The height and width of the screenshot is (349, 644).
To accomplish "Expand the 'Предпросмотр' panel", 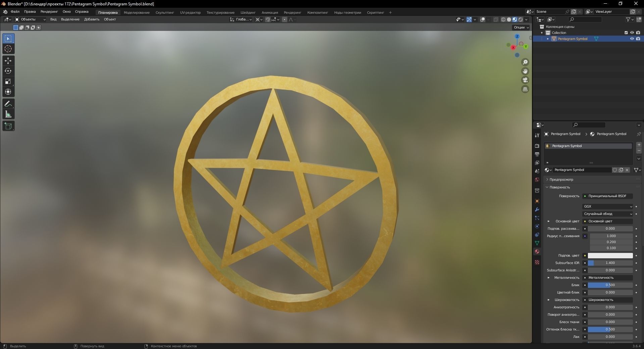I will (x=561, y=180).
